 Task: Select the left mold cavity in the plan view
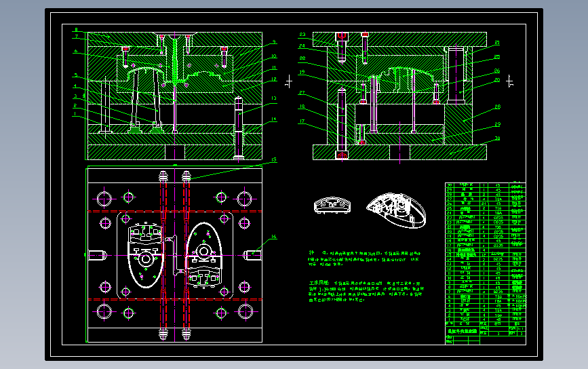[146, 255]
